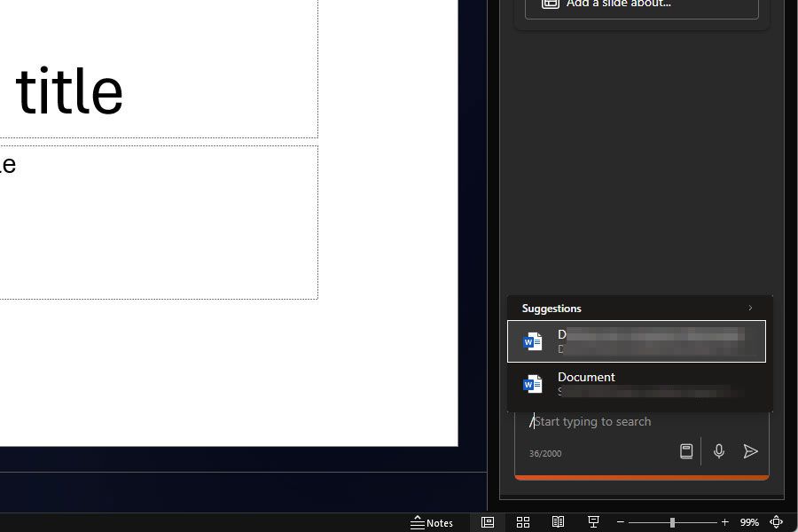Open the prompt guide book icon
This screenshot has width=798, height=532.
(x=686, y=451)
